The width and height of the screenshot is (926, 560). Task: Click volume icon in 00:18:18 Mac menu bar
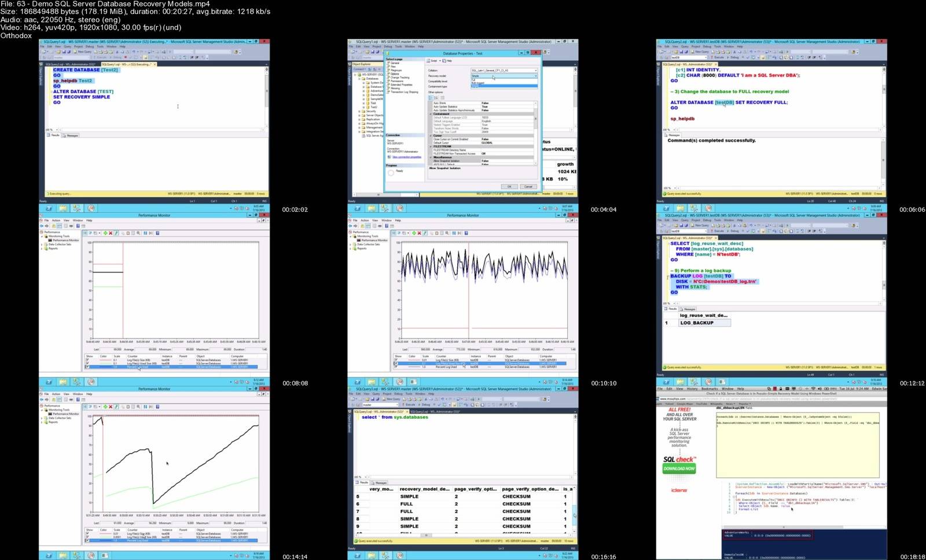tap(820, 389)
